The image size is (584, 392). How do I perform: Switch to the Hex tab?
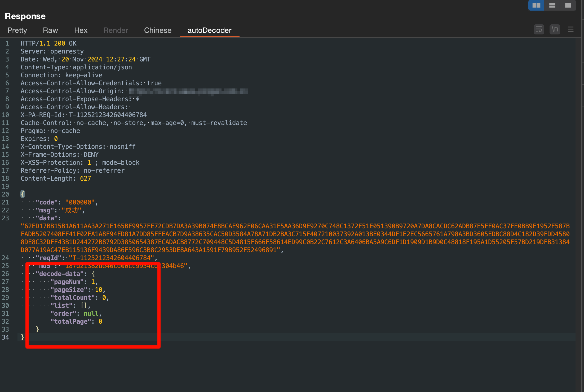81,30
